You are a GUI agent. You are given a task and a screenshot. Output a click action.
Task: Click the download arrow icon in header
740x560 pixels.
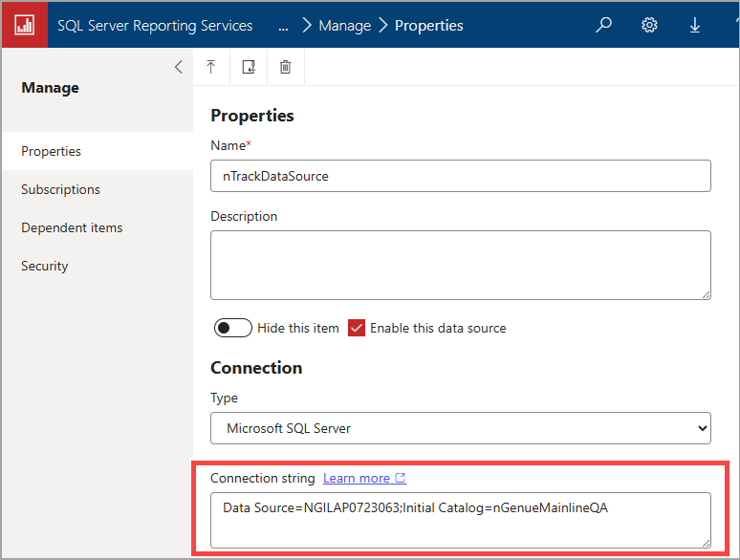695,25
